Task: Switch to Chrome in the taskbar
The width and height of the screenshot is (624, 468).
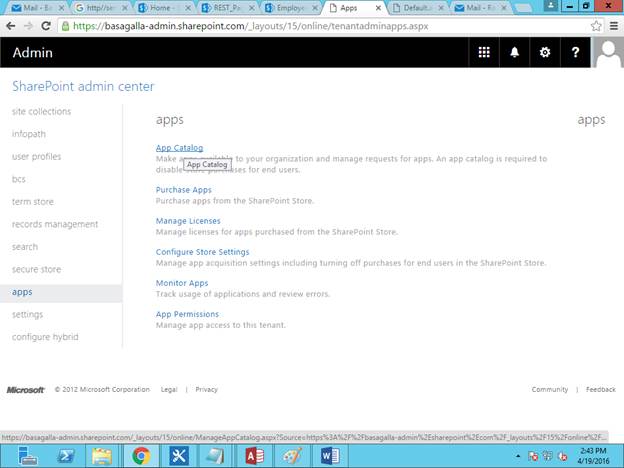Action: click(141, 456)
